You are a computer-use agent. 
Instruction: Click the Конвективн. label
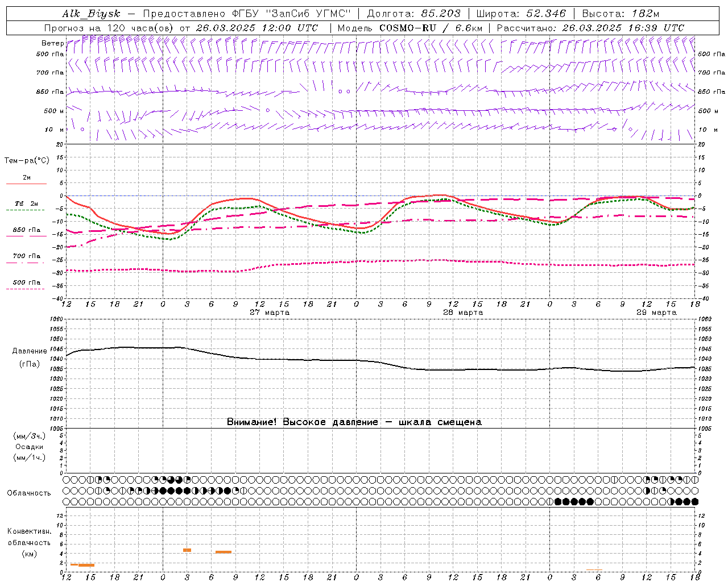point(30,531)
